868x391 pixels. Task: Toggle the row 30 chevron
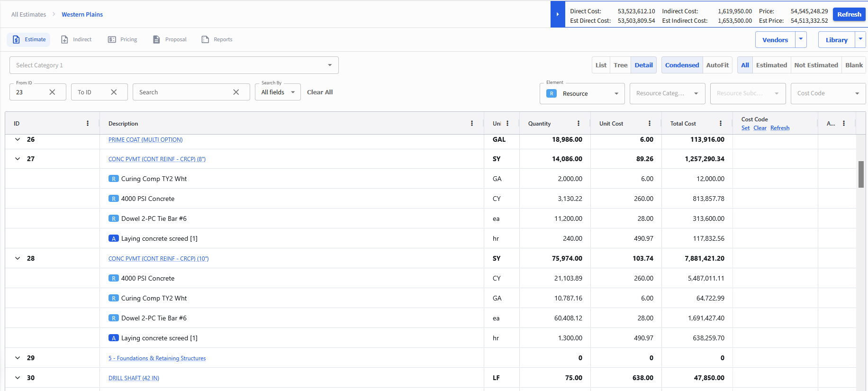coord(18,378)
